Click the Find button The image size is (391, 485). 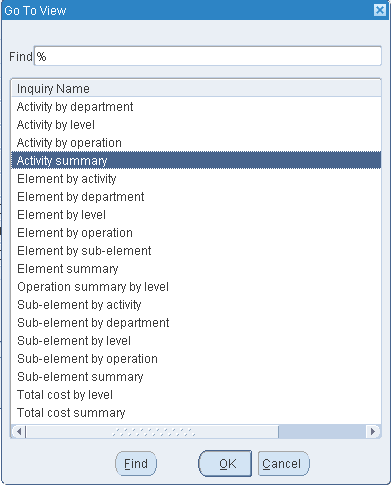point(136,464)
